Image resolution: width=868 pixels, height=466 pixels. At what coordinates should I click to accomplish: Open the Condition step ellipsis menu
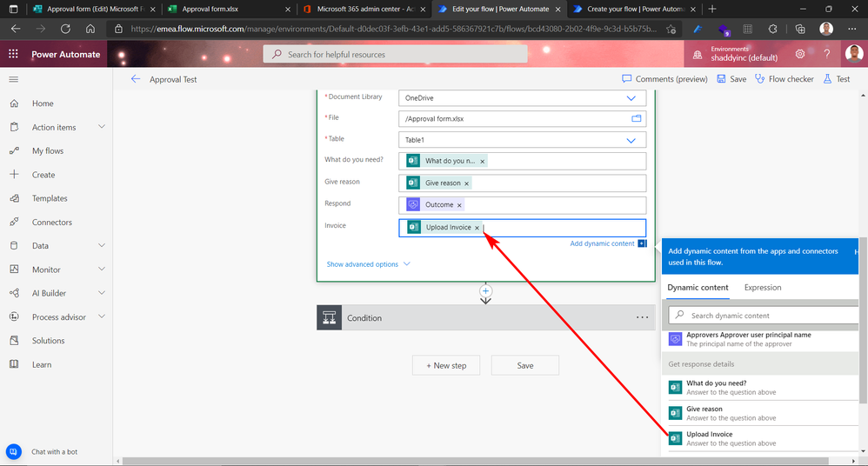coord(642,317)
